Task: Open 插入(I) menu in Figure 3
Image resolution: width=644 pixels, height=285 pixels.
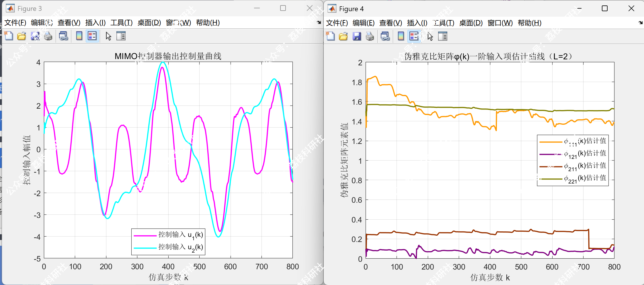Action: coord(95,23)
